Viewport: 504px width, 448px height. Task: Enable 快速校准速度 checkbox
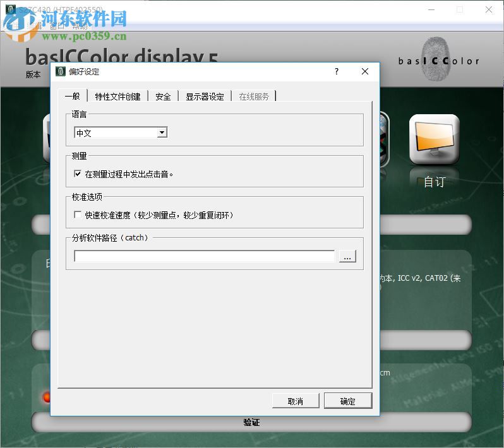pyautogui.click(x=78, y=215)
